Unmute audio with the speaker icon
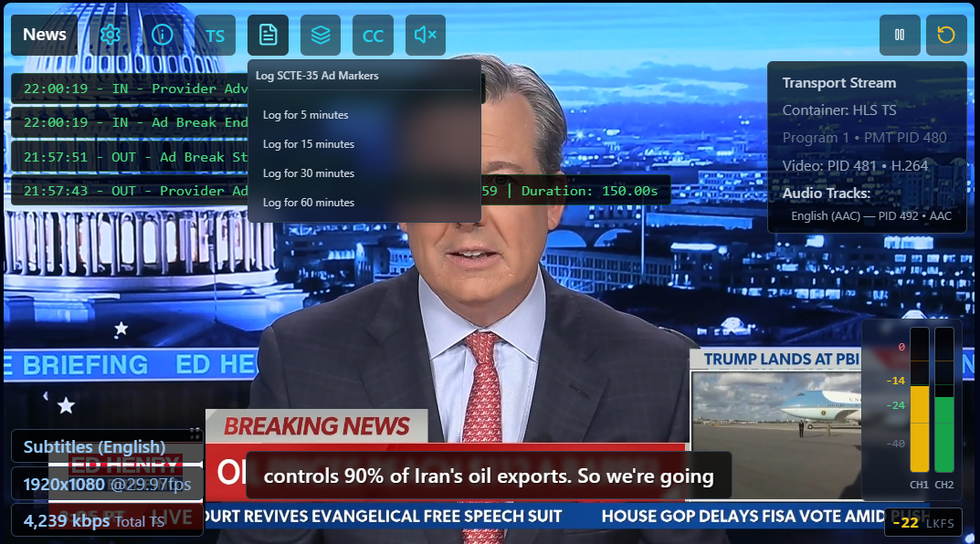Image resolution: width=980 pixels, height=544 pixels. (425, 35)
